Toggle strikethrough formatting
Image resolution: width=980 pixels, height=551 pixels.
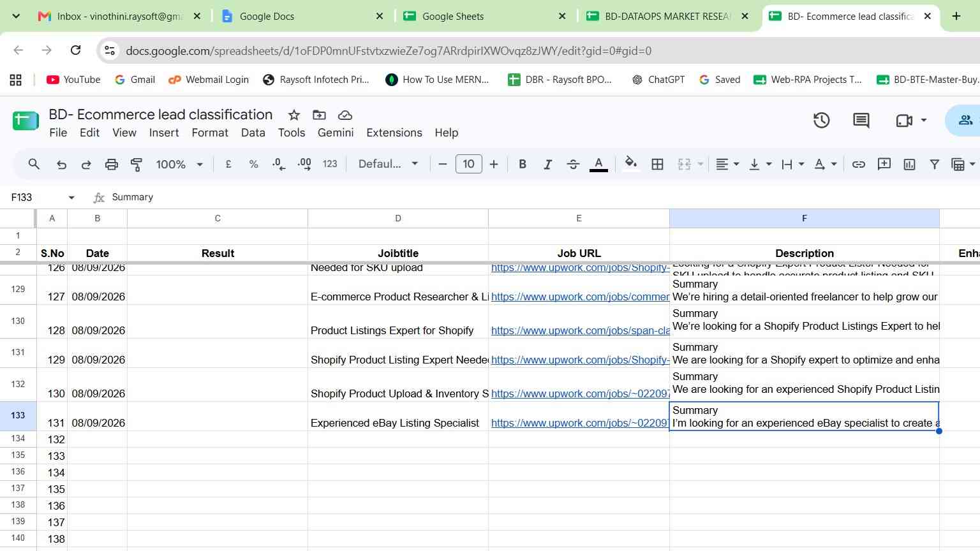(x=573, y=165)
